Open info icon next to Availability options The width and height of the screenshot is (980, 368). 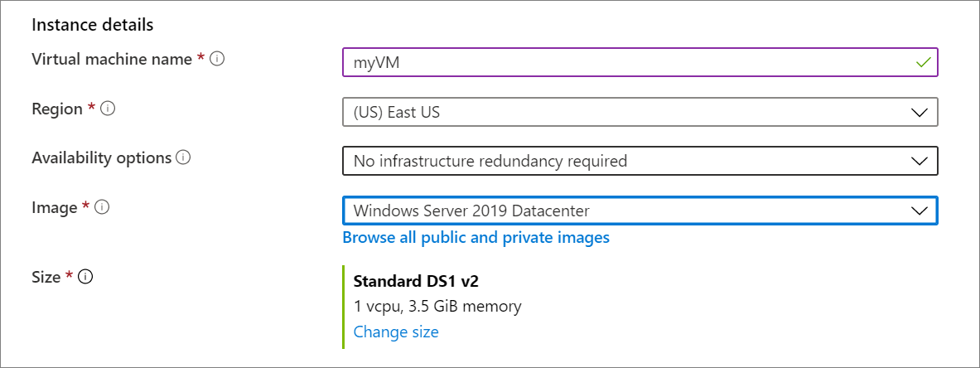point(182,157)
